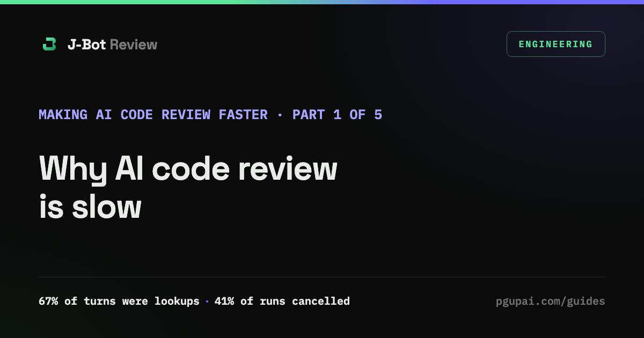Click the "J-Bot Review" brand name
The height and width of the screenshot is (338, 644).
coord(112,45)
